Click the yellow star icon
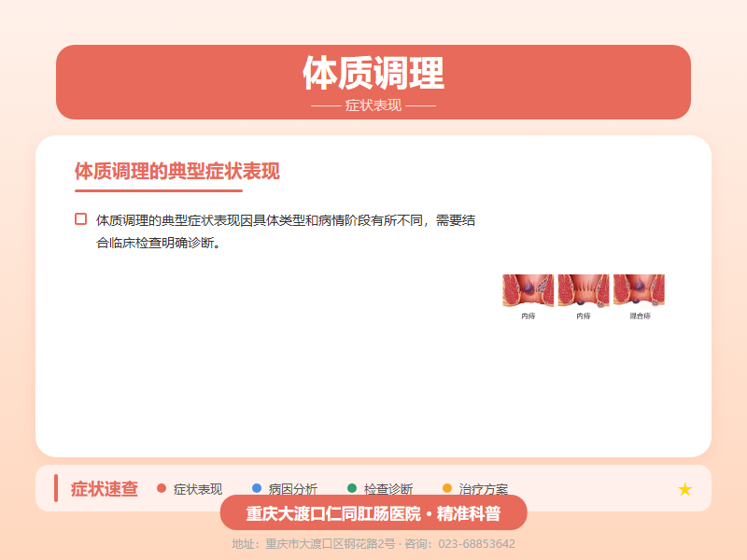 [x=684, y=489]
